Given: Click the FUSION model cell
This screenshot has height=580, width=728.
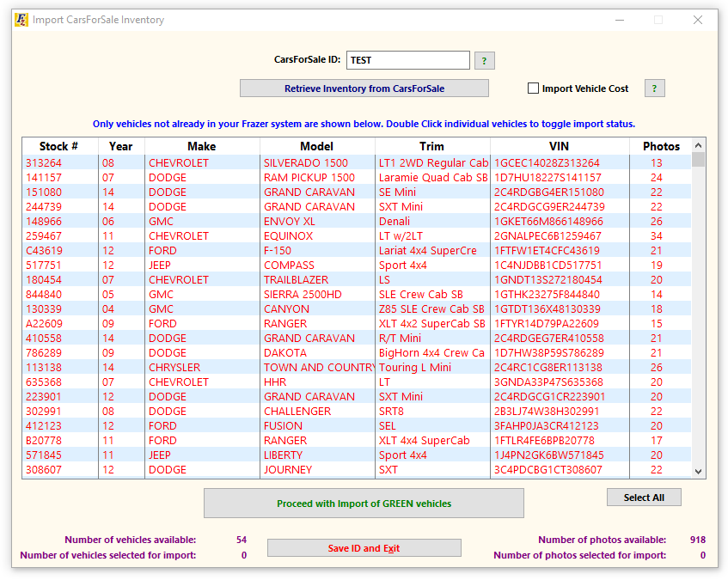Looking at the screenshot, I should 283,426.
